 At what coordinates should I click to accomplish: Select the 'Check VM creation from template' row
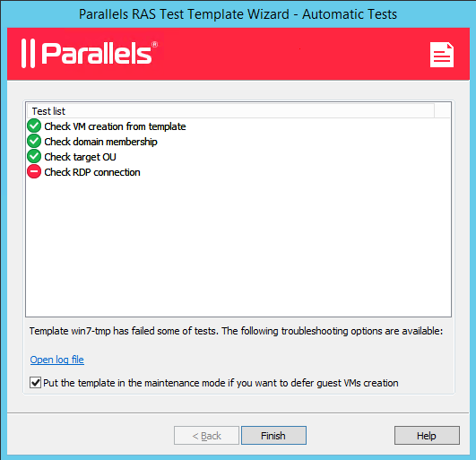pyautogui.click(x=115, y=126)
